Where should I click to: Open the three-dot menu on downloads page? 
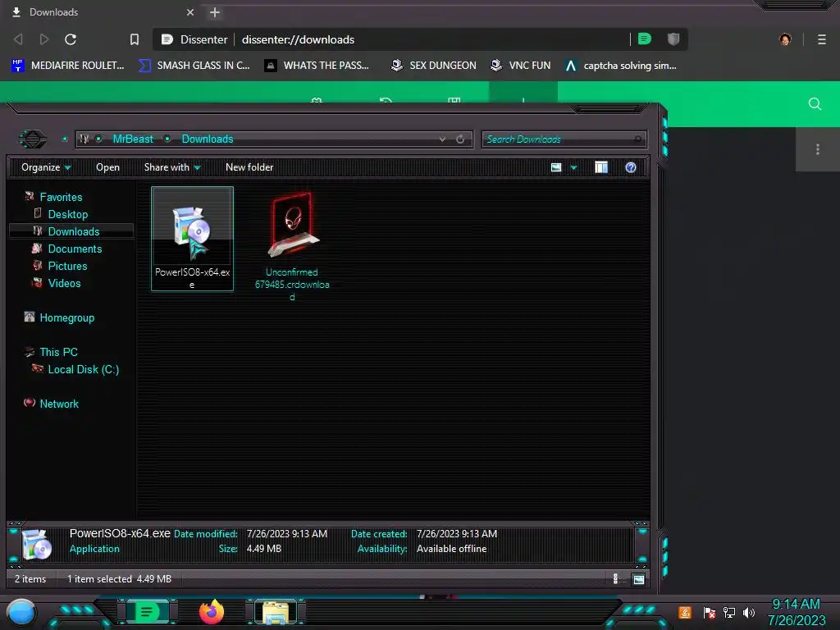point(818,149)
